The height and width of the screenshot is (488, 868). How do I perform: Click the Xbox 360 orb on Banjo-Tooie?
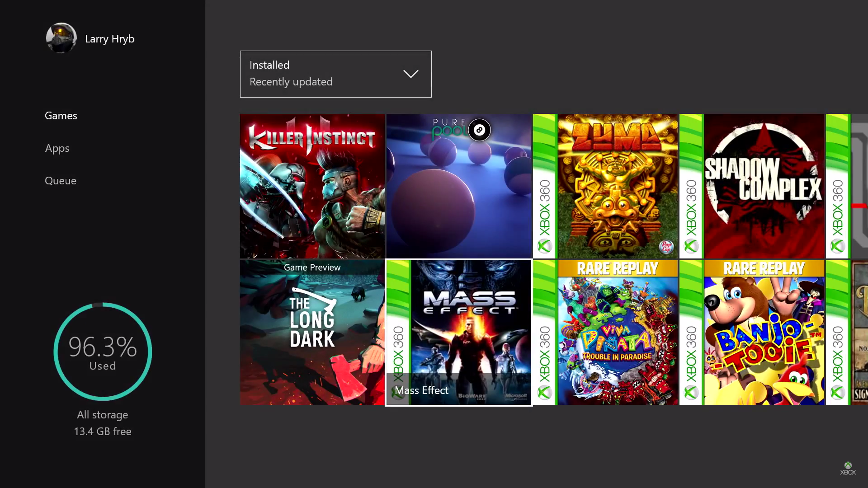click(x=691, y=393)
